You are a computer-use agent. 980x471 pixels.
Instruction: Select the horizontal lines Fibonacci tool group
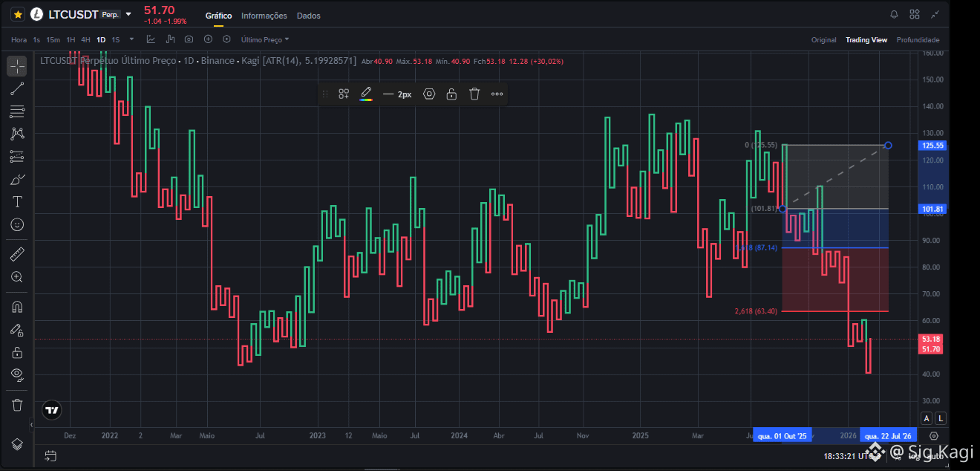pyautogui.click(x=17, y=111)
